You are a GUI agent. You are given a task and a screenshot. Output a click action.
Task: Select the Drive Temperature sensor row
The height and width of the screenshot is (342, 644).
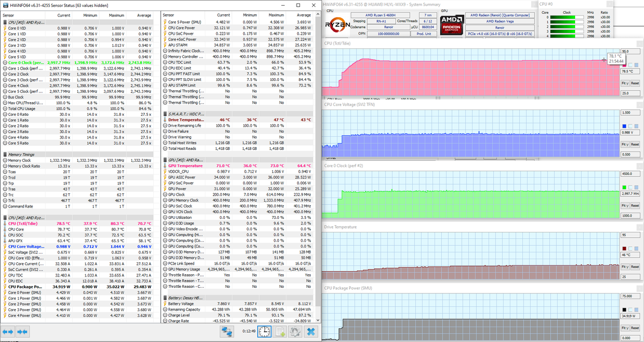(x=238, y=120)
